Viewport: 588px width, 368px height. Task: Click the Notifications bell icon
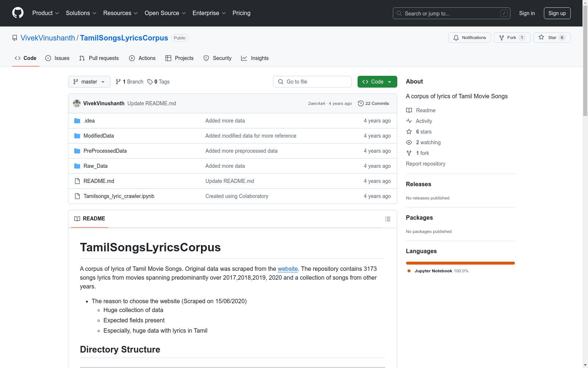tap(456, 38)
